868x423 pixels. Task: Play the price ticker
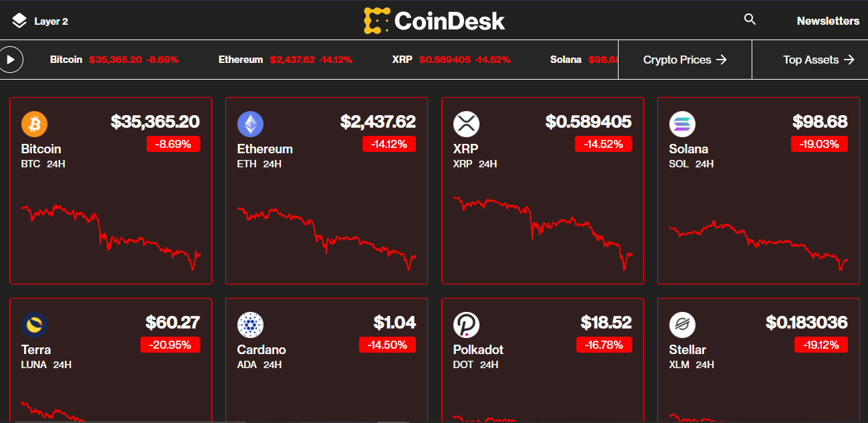pyautogui.click(x=11, y=60)
